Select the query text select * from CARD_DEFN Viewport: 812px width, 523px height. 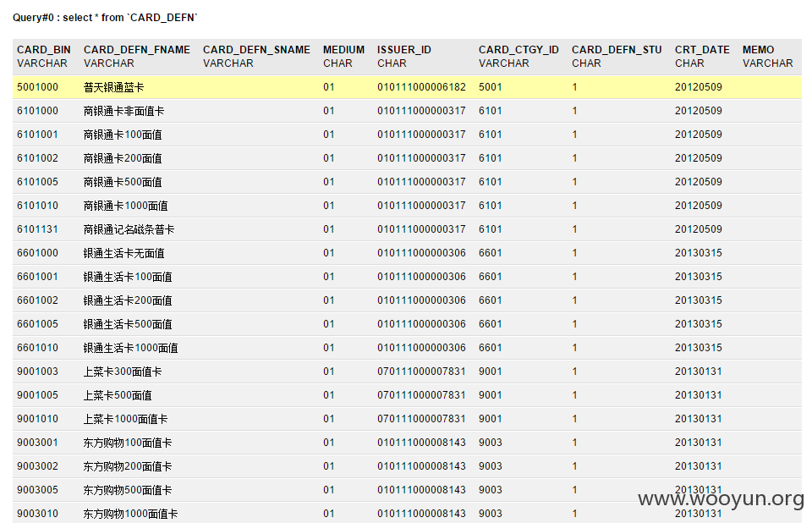pos(130,18)
